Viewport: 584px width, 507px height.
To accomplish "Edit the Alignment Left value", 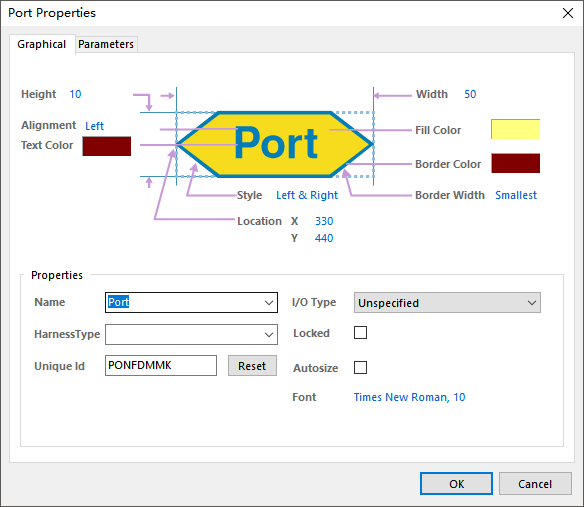I will [x=95, y=126].
